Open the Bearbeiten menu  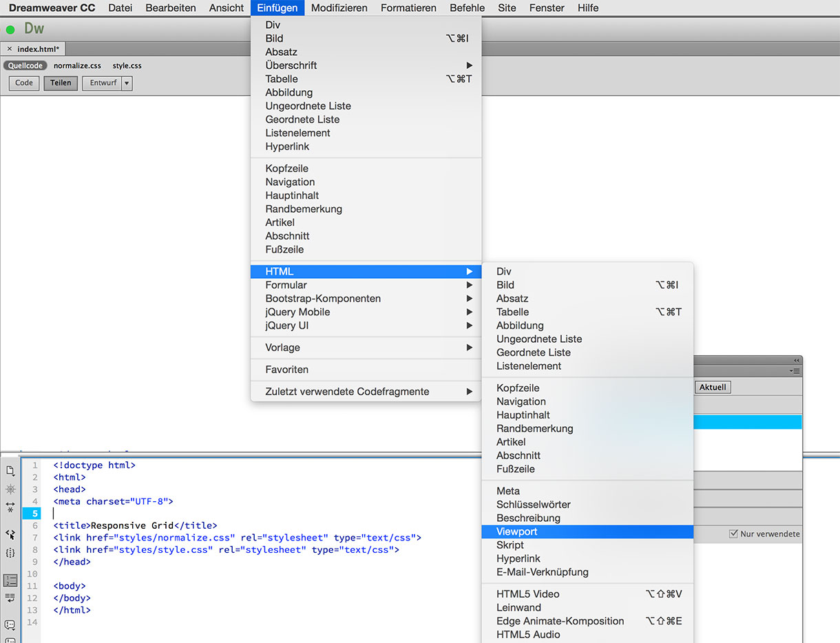click(x=171, y=8)
